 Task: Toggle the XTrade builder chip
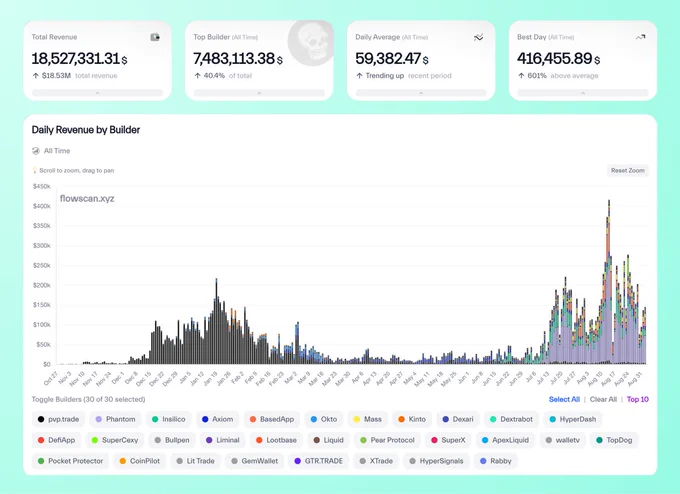(x=376, y=461)
